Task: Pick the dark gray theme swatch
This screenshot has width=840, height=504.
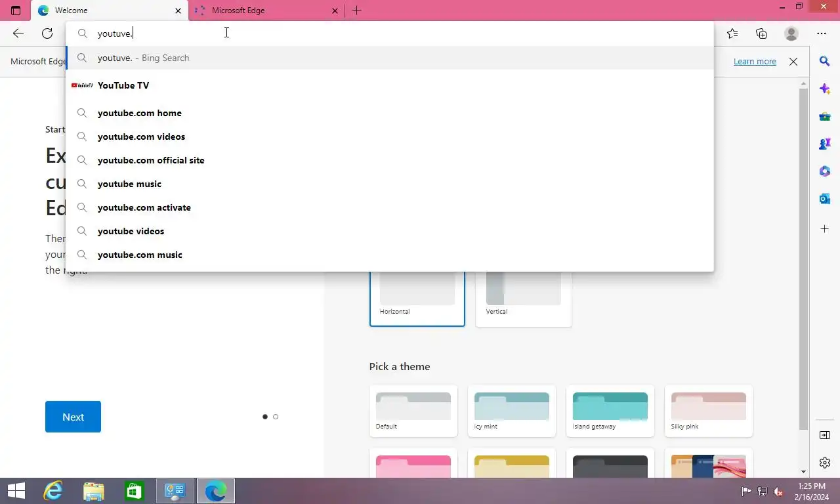Action: point(610,463)
